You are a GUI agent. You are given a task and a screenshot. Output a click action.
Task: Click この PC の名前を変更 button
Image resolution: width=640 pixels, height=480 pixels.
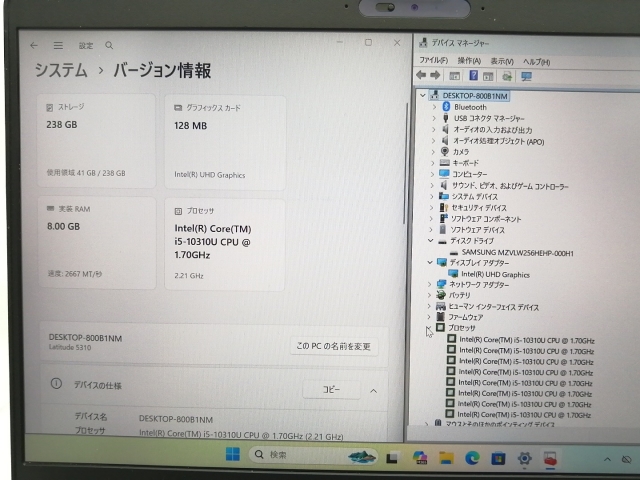click(333, 346)
